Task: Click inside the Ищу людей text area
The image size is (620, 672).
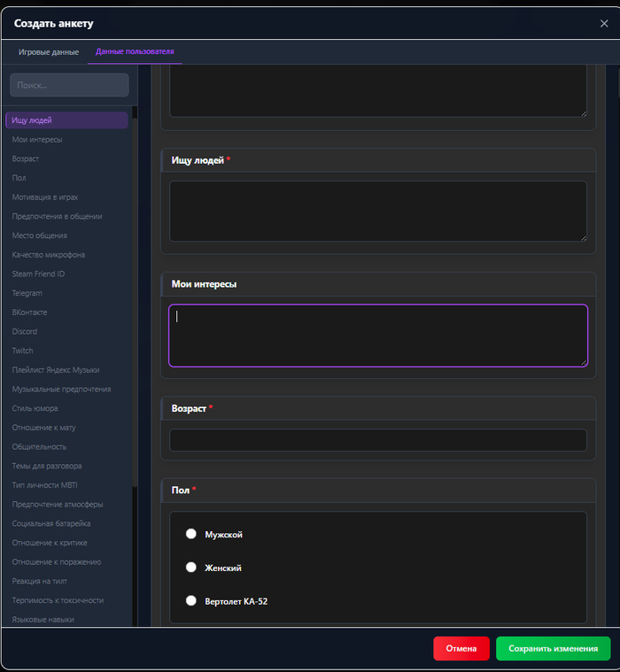Action: pyautogui.click(x=377, y=211)
